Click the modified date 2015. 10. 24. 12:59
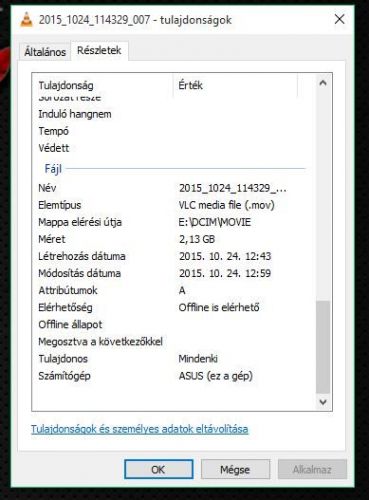 [x=225, y=273]
